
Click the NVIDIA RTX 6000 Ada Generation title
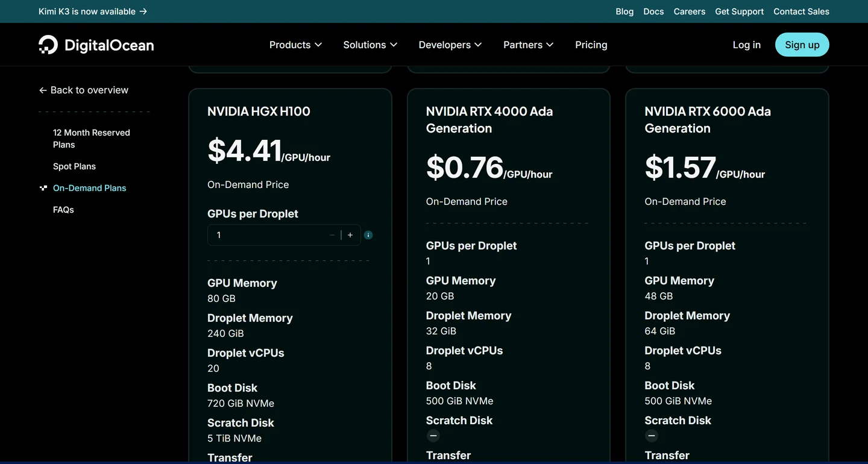click(x=708, y=119)
